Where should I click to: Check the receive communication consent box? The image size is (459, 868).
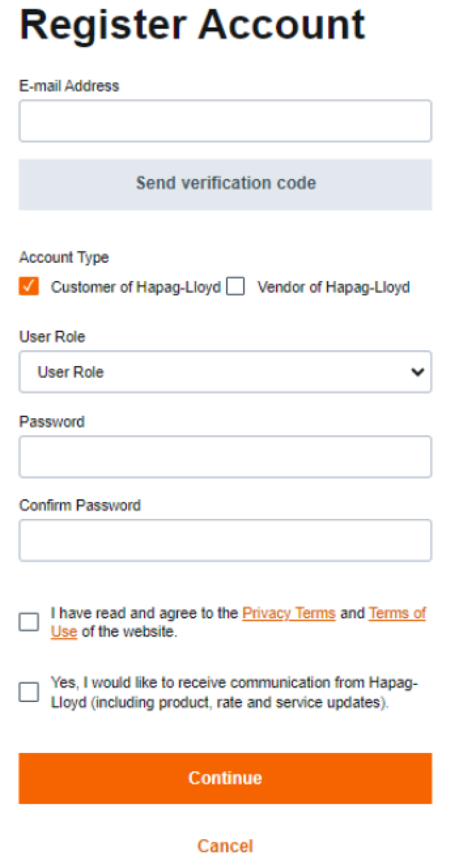(28, 692)
